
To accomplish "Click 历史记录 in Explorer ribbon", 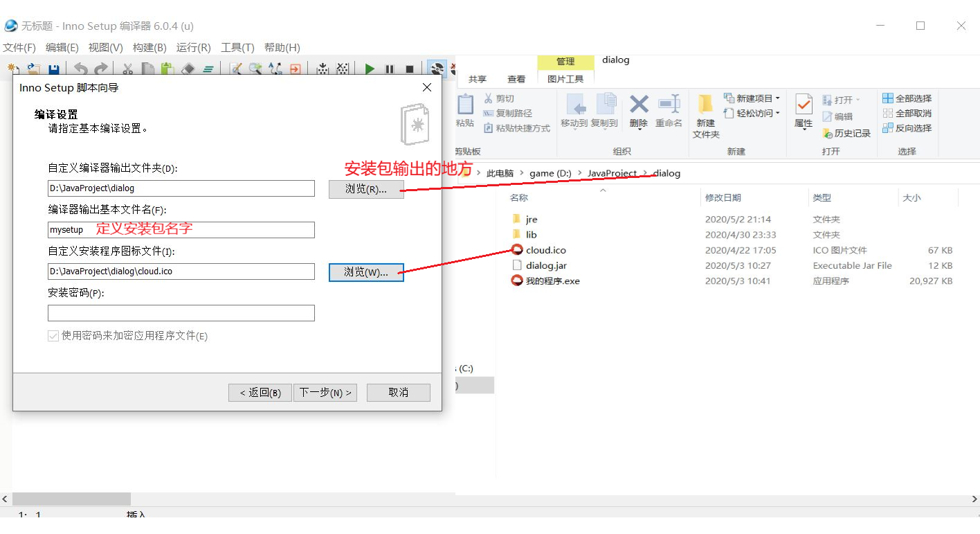I will 846,133.
